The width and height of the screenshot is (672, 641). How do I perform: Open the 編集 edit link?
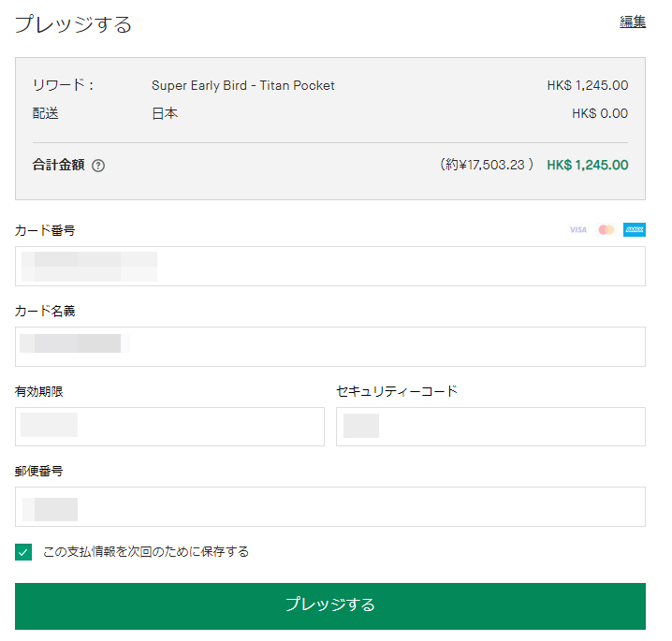click(x=633, y=22)
